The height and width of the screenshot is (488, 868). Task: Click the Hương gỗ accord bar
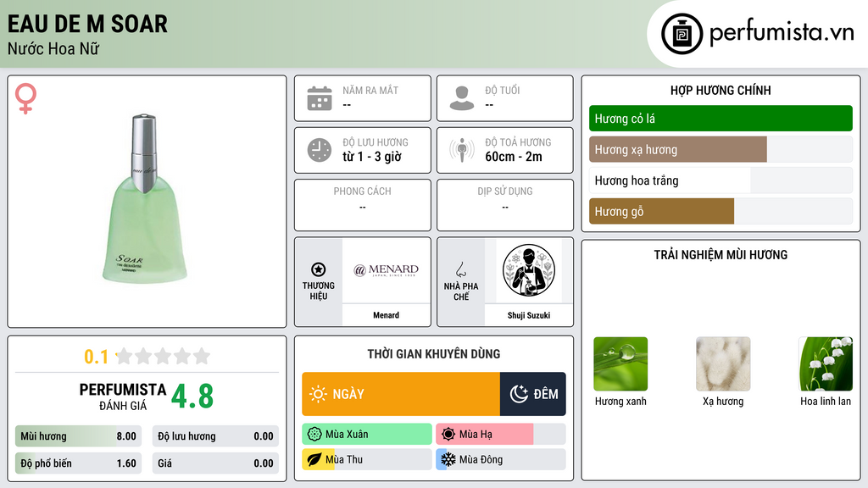721,211
